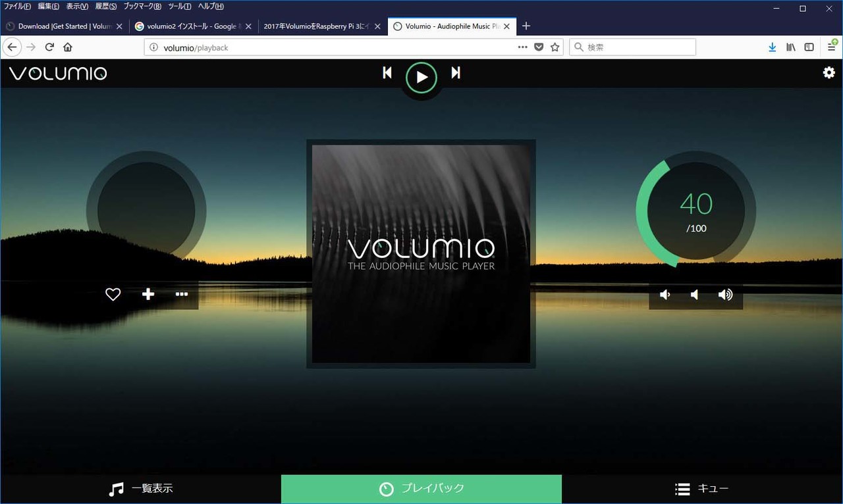The width and height of the screenshot is (843, 504).
Task: Skip to the next track
Action: point(456,73)
